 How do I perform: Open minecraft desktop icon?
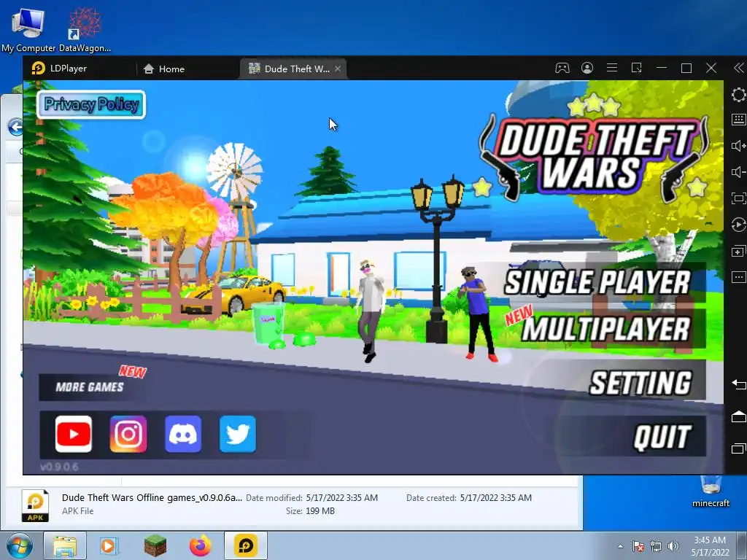[x=711, y=492]
